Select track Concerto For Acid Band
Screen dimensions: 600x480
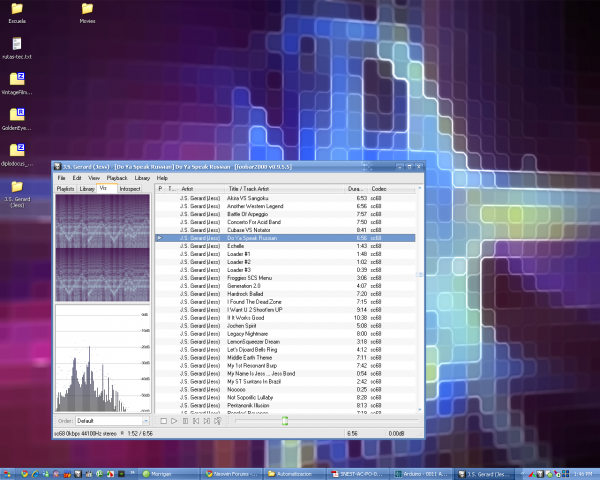tap(285, 222)
